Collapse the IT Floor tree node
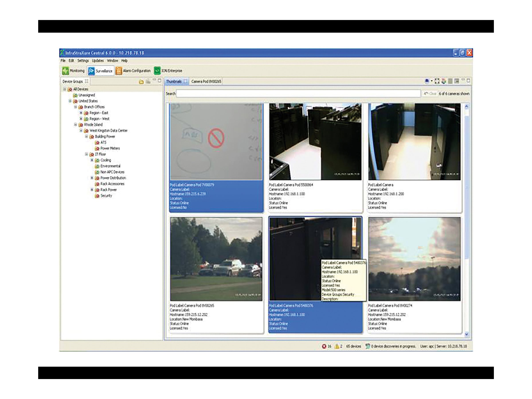532x399 pixels. [x=86, y=154]
